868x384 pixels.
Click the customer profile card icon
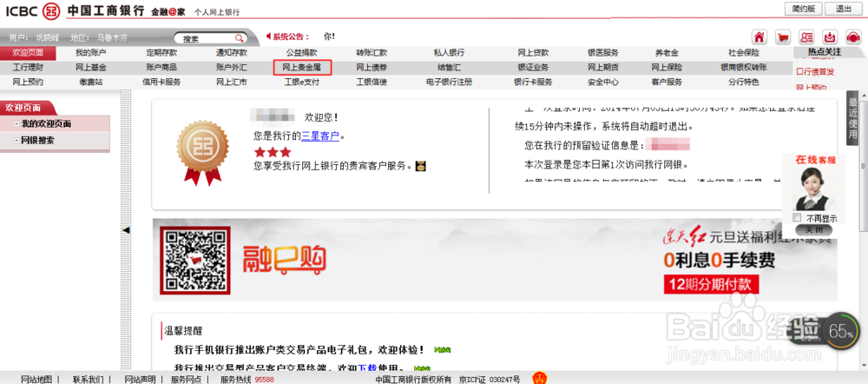(x=806, y=37)
